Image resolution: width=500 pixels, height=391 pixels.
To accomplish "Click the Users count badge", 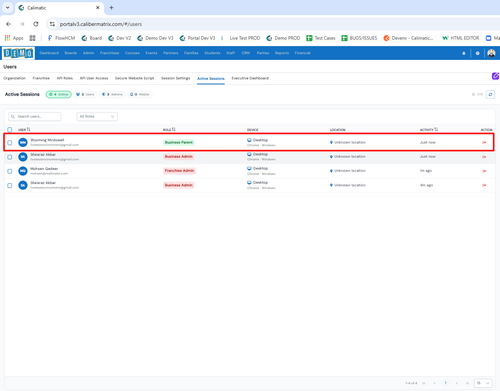I will [85, 95].
